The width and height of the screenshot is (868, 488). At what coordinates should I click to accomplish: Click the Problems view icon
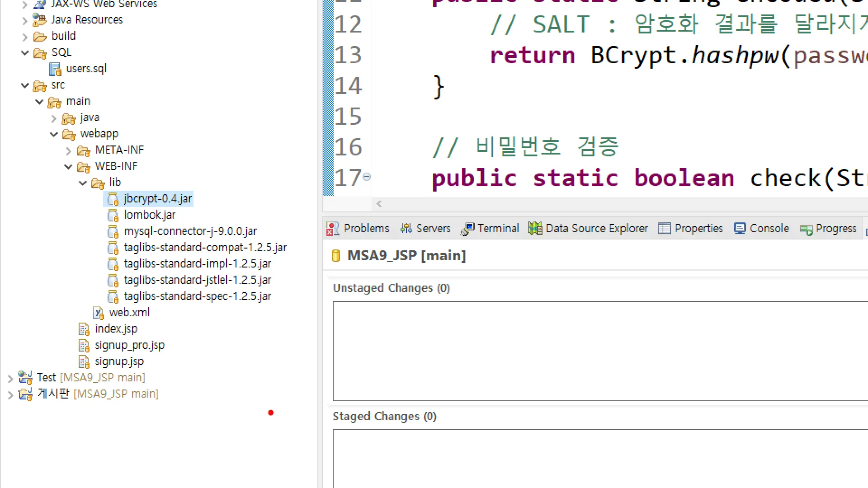coord(333,229)
